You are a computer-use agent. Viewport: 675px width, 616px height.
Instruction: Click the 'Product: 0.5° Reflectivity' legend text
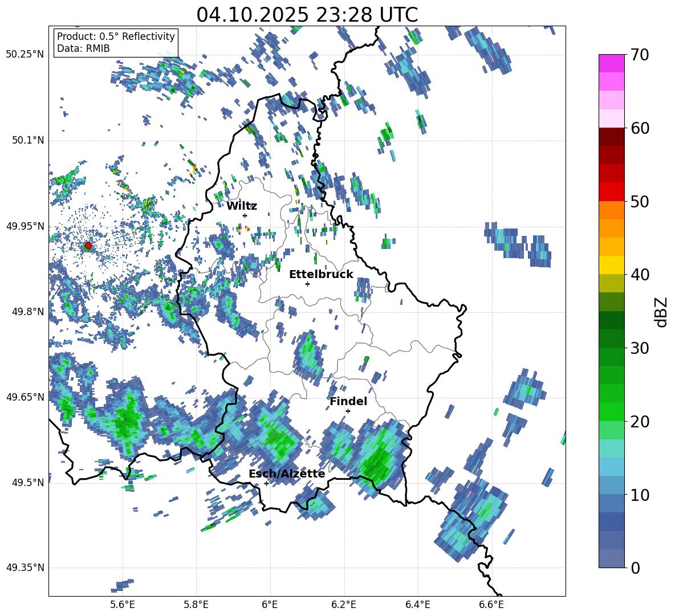click(116, 36)
